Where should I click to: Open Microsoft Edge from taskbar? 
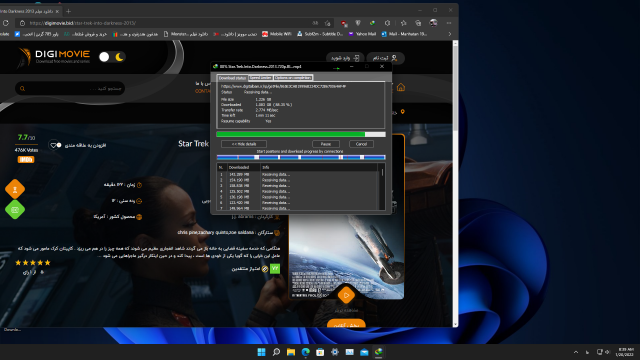[x=305, y=352]
